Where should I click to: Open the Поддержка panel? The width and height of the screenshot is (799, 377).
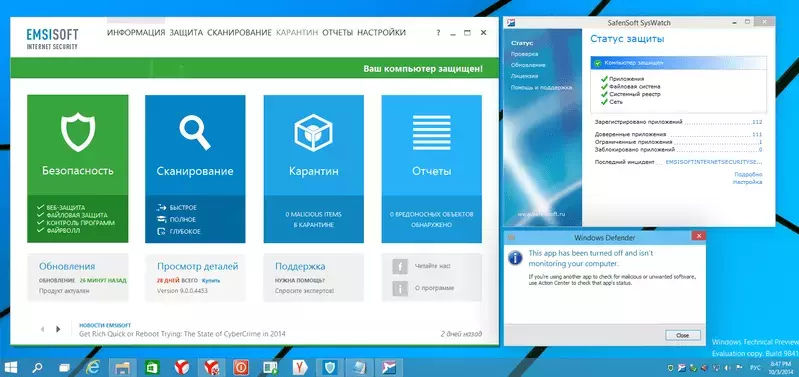point(313,278)
